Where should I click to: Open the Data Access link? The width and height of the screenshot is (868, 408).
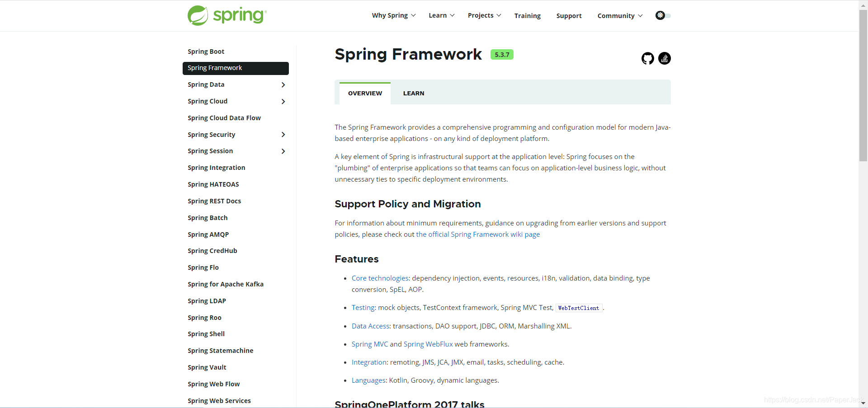point(370,326)
